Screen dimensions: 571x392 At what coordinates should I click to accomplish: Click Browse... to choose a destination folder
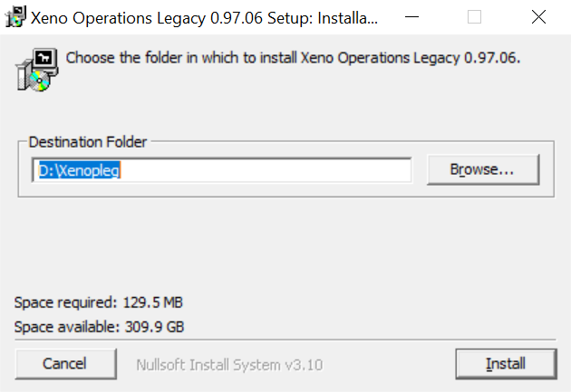[x=483, y=169]
